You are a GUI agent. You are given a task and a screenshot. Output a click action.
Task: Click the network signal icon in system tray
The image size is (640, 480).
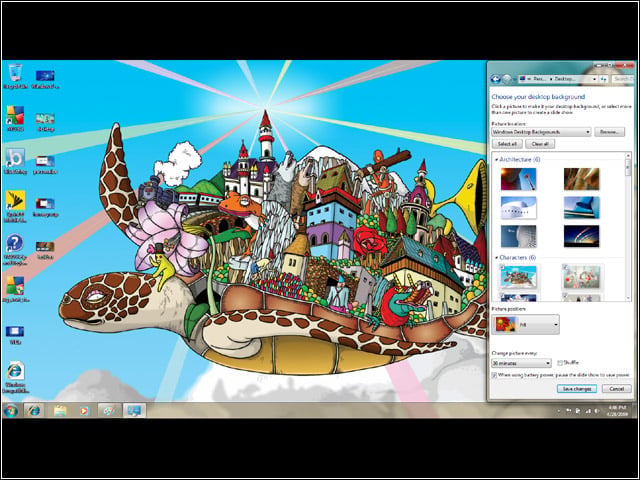tap(588, 410)
